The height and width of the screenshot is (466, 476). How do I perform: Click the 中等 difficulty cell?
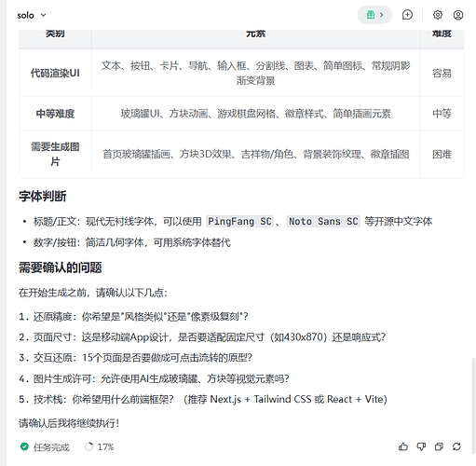[x=442, y=114]
